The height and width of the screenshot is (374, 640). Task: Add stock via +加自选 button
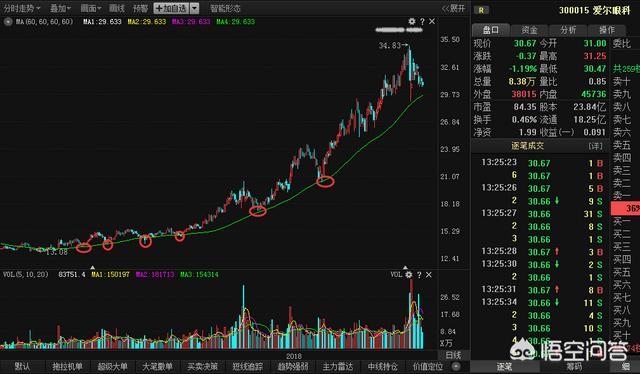171,8
